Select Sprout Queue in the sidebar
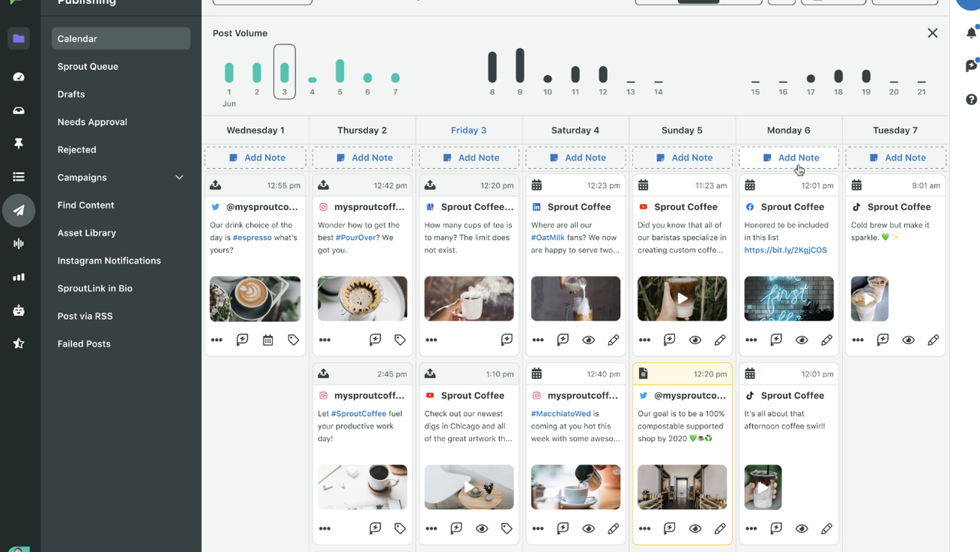Image resolution: width=980 pixels, height=552 pixels. pos(88,67)
